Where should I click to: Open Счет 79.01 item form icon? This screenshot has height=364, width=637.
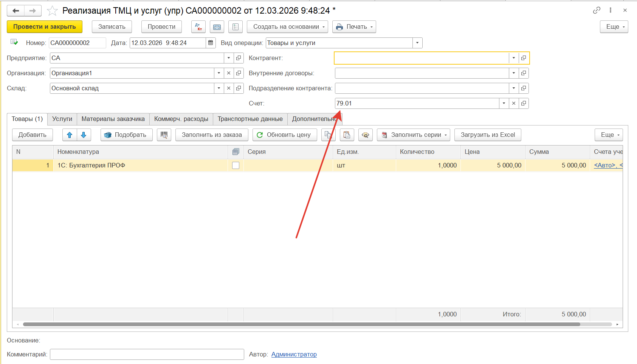pos(524,103)
